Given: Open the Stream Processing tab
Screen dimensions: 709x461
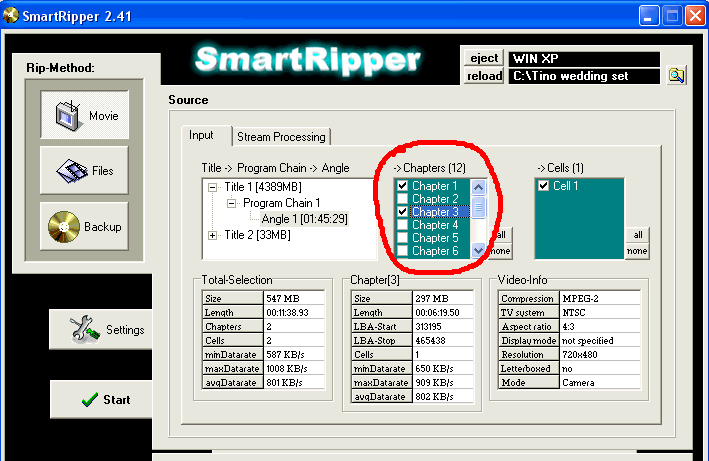Looking at the screenshot, I should 281,136.
